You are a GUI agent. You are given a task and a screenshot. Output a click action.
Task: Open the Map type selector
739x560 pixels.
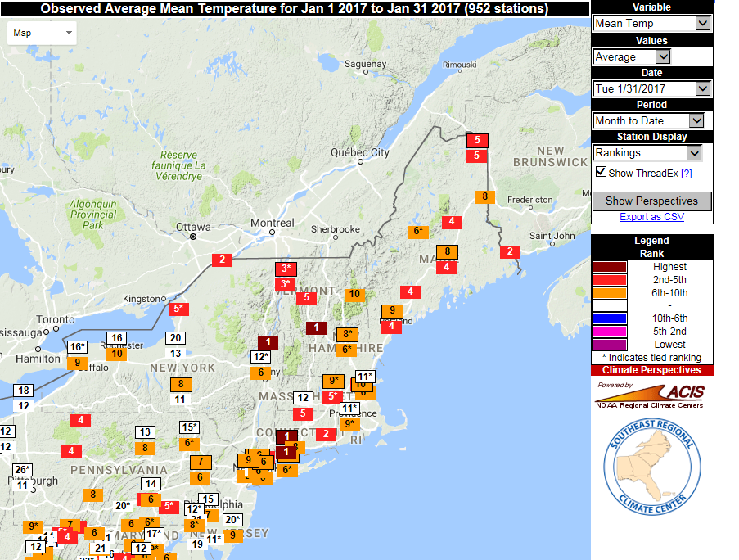click(x=41, y=34)
